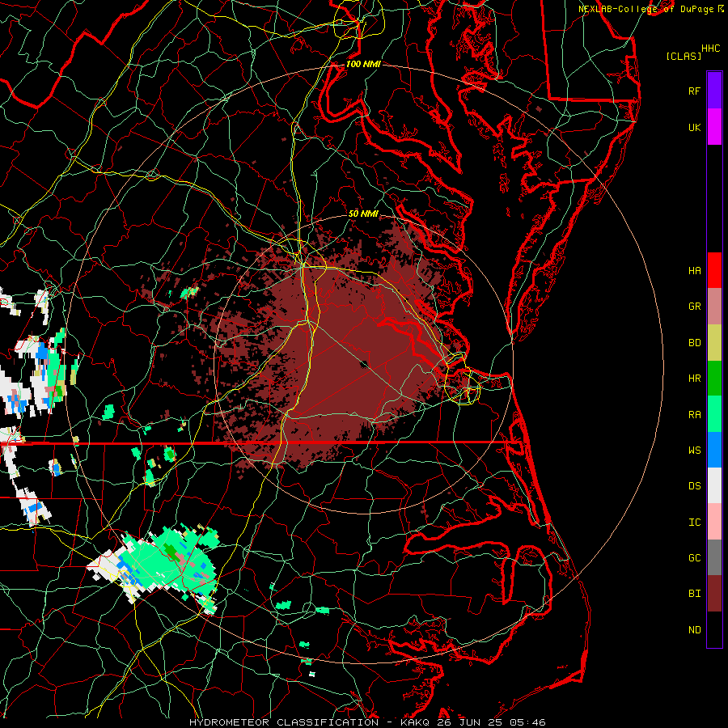Click the DS legend label

tap(694, 486)
